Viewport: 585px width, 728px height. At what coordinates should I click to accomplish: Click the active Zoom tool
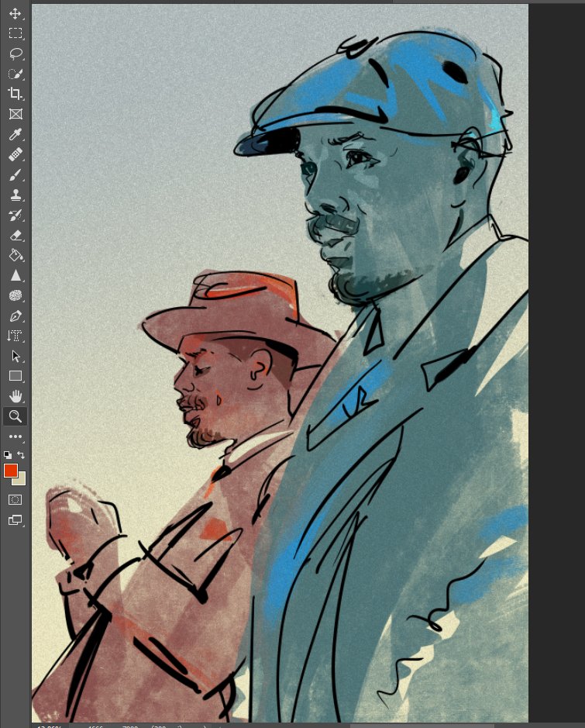click(x=15, y=416)
